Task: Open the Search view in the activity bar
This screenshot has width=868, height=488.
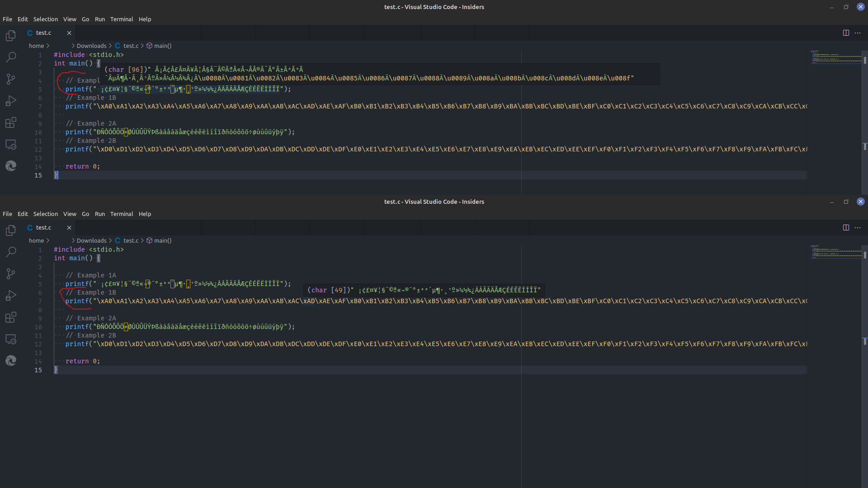Action: [x=11, y=57]
